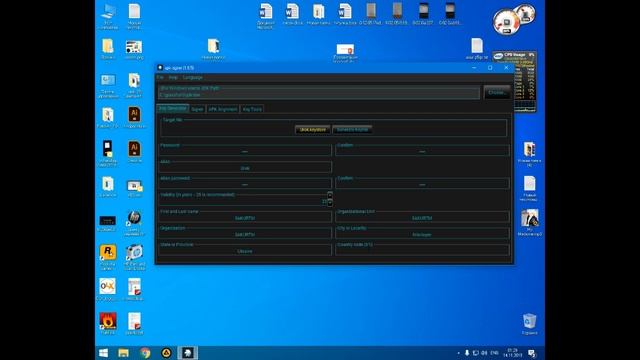This screenshot has width=640, height=360.
Task: Open the File menu in apk-signer
Action: click(160, 78)
